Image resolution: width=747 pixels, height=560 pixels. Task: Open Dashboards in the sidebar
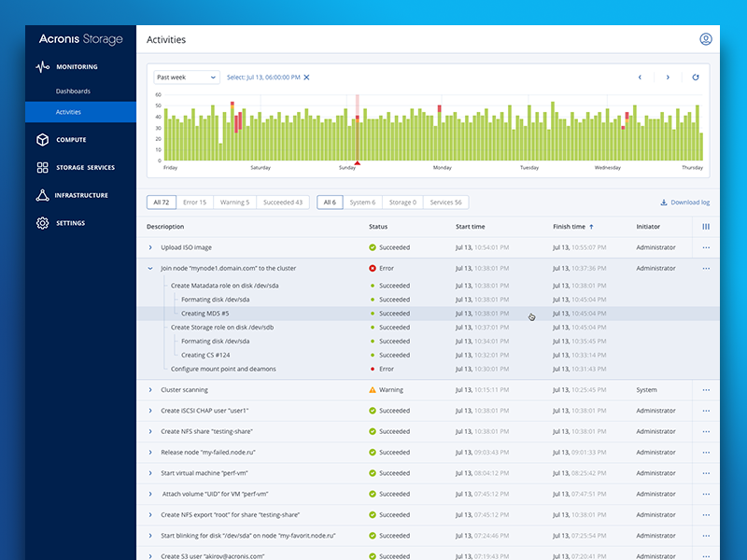pyautogui.click(x=73, y=91)
